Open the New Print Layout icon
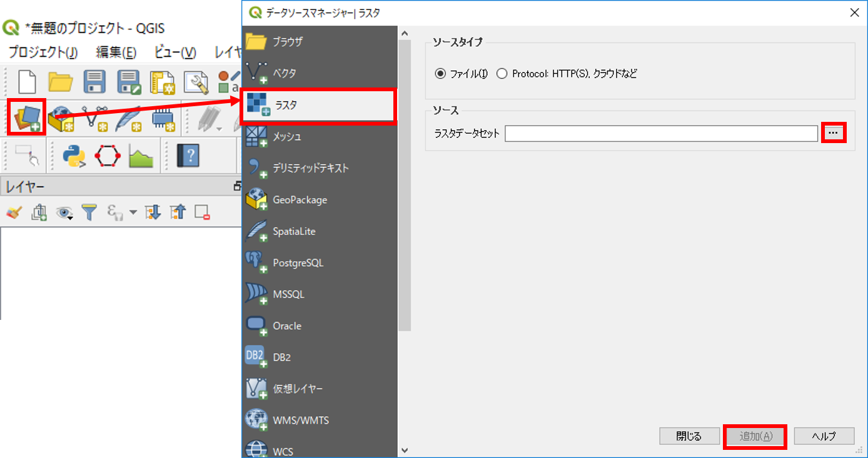Screen dimensions: 868x458 pos(162,82)
